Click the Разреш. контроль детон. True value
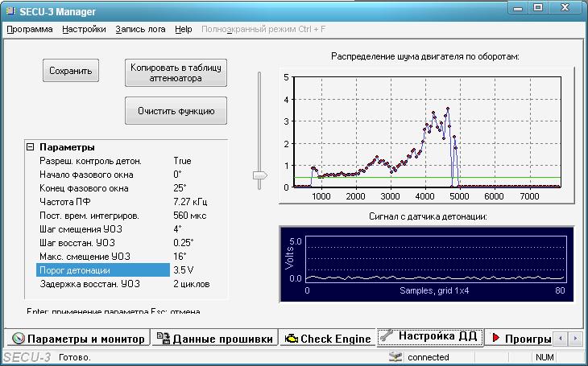This screenshot has width=588, height=366. coord(182,161)
